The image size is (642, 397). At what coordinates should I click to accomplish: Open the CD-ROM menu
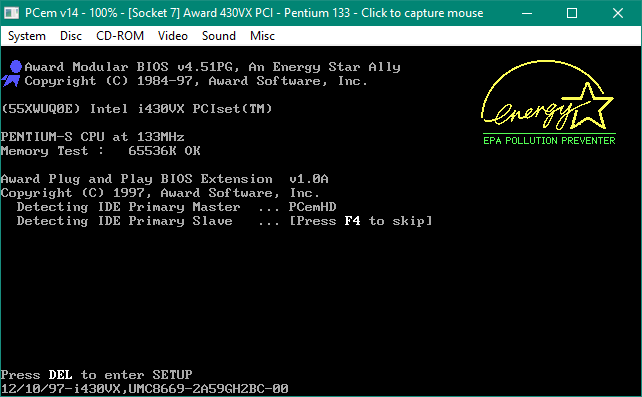point(120,36)
